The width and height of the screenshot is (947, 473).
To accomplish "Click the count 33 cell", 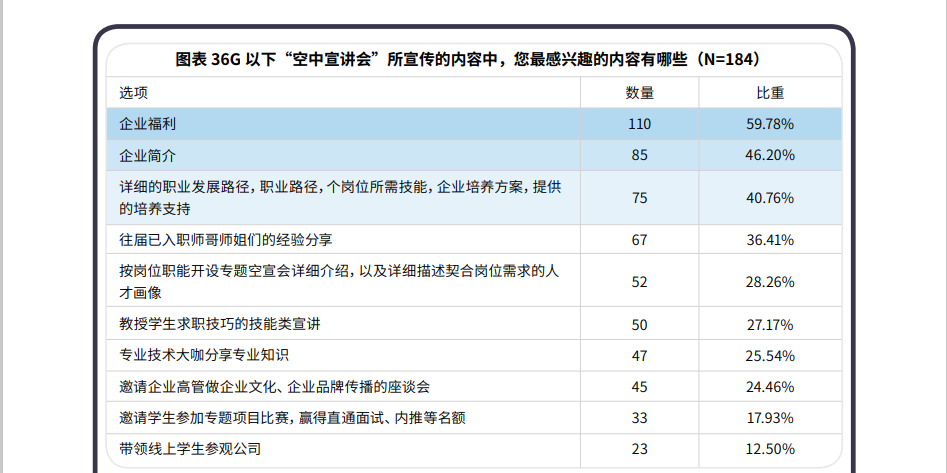I will coord(640,418).
